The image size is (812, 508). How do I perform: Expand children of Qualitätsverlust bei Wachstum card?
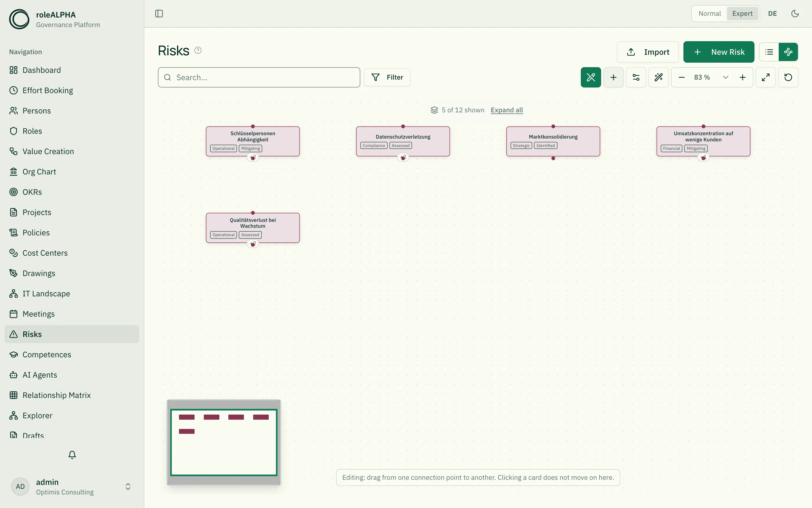tap(253, 244)
